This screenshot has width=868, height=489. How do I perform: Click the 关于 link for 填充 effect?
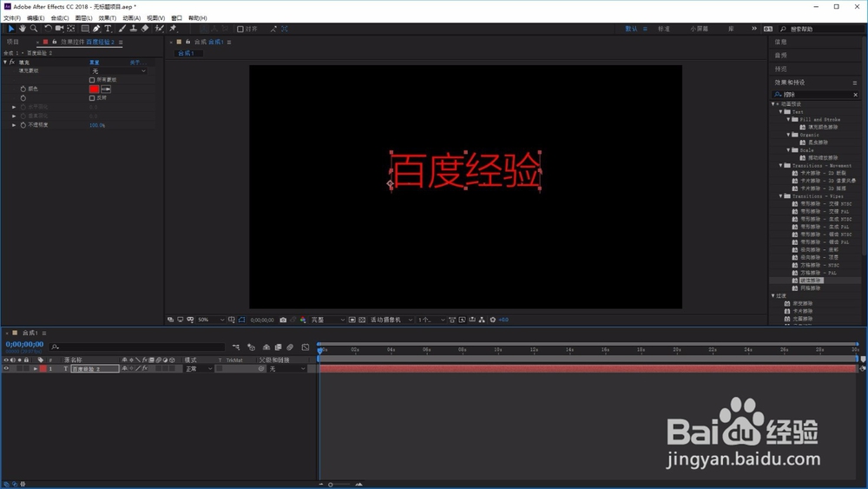[x=136, y=63]
